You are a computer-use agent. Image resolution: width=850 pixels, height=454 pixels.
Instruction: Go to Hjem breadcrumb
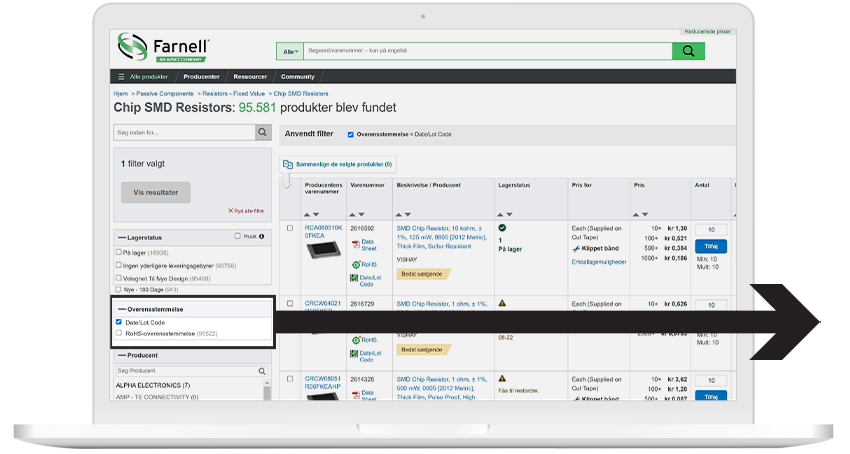pos(120,94)
